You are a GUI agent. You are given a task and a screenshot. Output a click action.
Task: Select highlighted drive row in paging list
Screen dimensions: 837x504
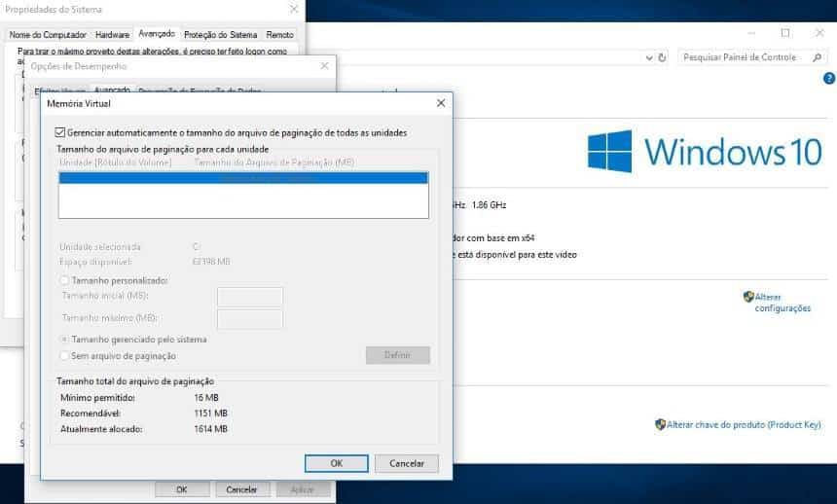(243, 178)
